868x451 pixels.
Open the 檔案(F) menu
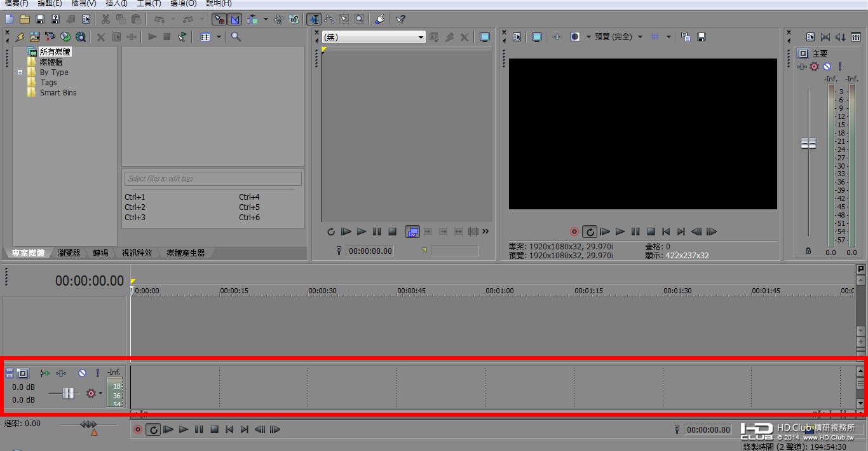coord(16,4)
